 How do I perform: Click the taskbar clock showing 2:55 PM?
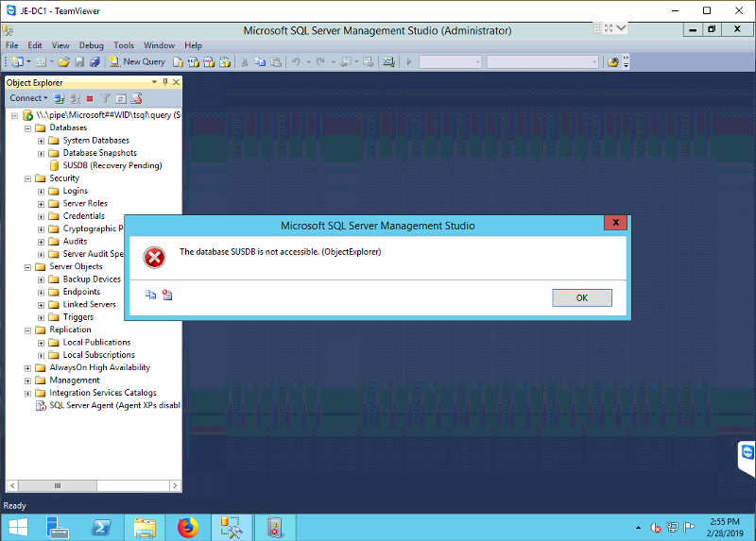pyautogui.click(x=725, y=528)
